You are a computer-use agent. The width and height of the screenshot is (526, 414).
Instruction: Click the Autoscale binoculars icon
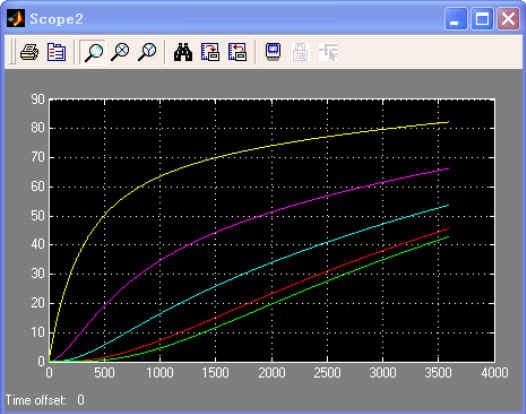coord(183,52)
